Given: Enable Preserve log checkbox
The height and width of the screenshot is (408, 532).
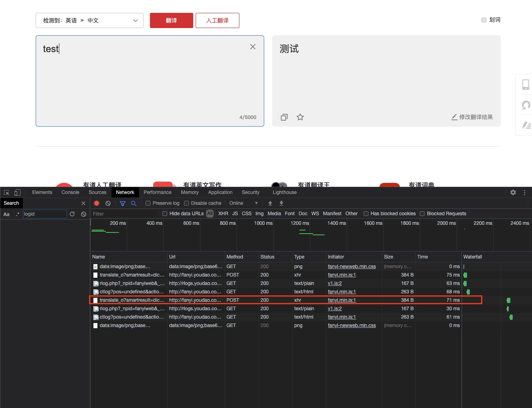Looking at the screenshot, I should 148,203.
